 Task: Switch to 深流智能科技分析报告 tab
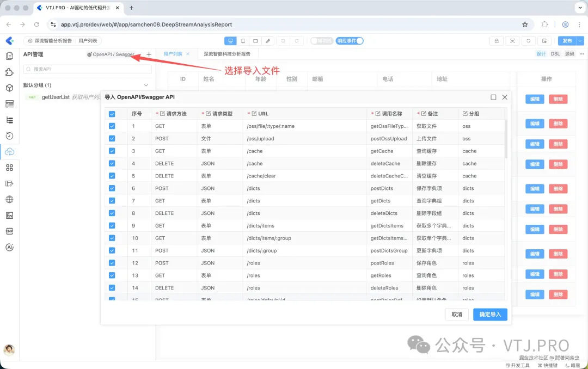227,54
